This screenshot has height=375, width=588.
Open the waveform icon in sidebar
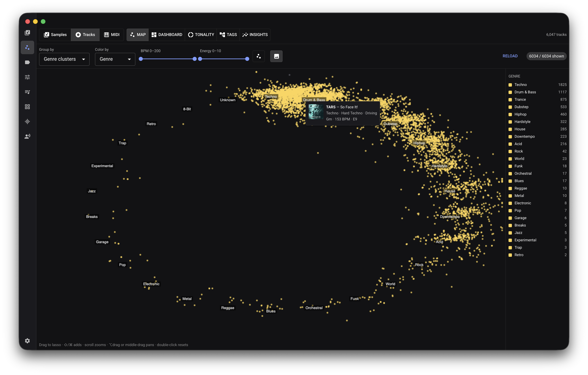pyautogui.click(x=27, y=121)
